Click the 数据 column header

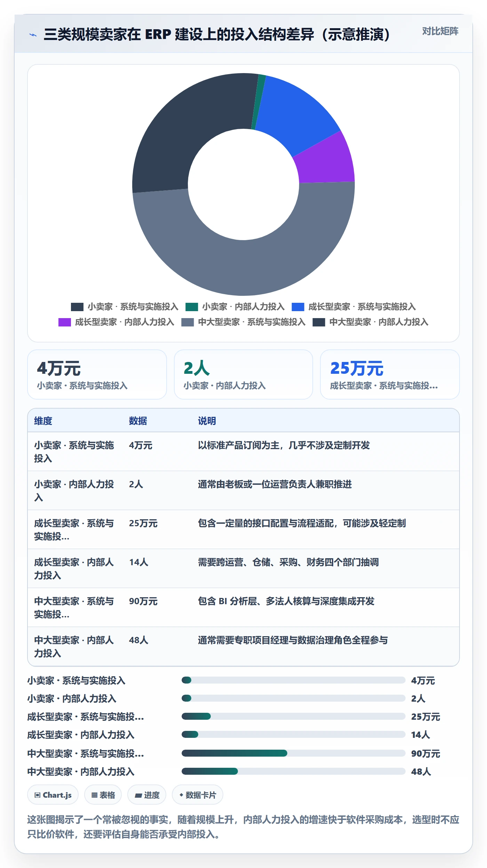[x=138, y=421]
